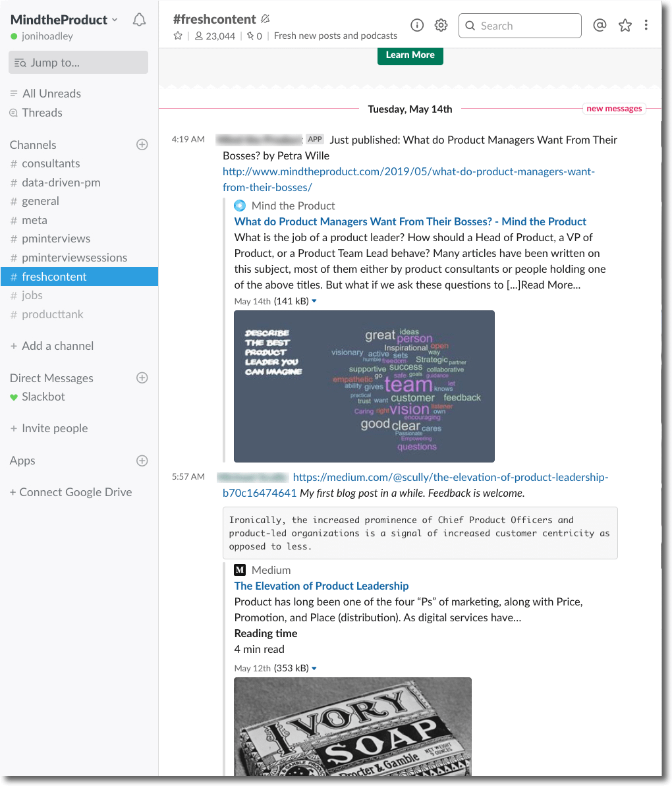This screenshot has width=672, height=786.
Task: Open the notifications bell in the workspace header
Action: (x=139, y=20)
